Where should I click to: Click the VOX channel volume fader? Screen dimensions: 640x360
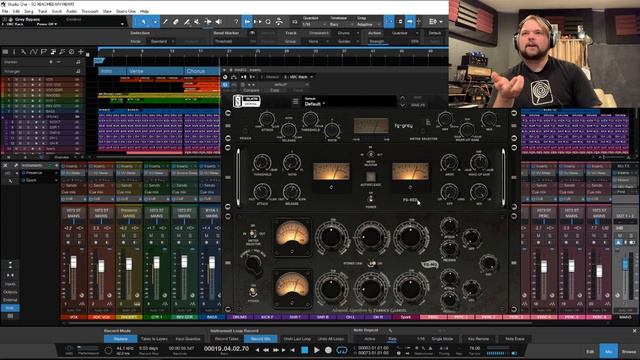73,262
